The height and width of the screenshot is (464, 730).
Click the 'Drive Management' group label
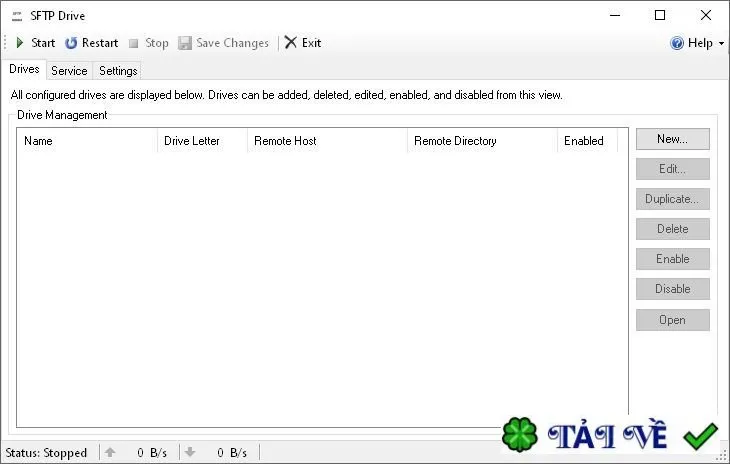coord(62,115)
